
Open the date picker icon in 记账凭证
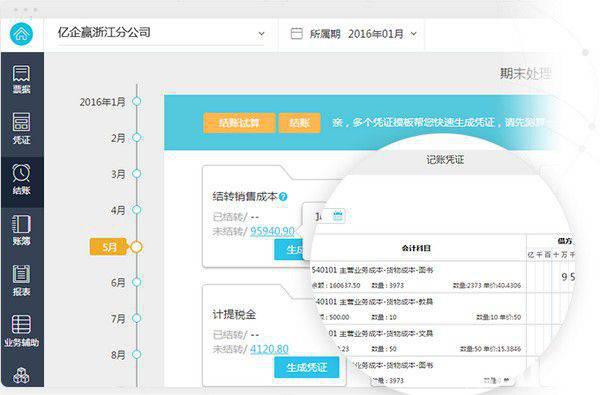click(x=338, y=215)
